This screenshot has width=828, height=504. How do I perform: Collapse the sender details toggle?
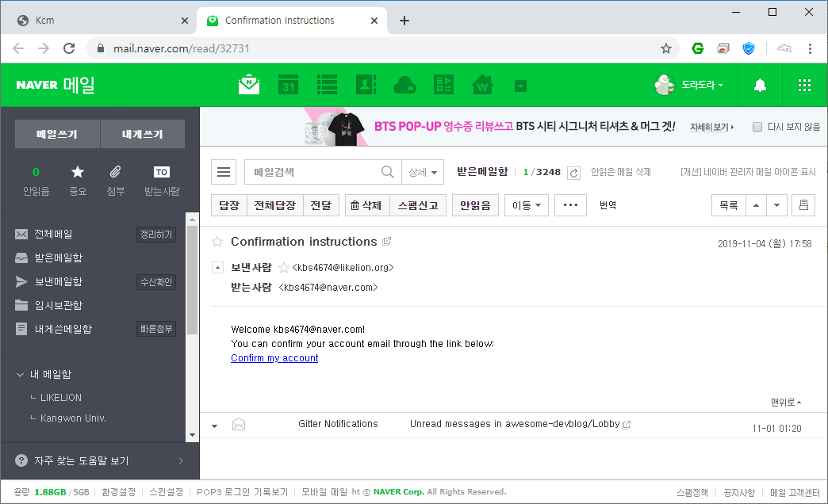(217, 268)
